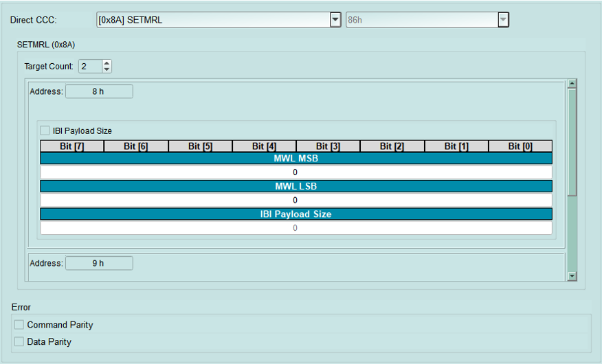
Task: Click the Address 8 h field
Action: (99, 91)
